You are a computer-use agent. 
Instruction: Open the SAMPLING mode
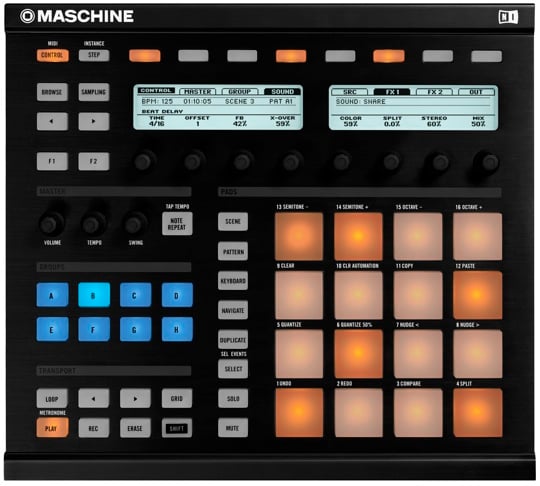(x=94, y=92)
